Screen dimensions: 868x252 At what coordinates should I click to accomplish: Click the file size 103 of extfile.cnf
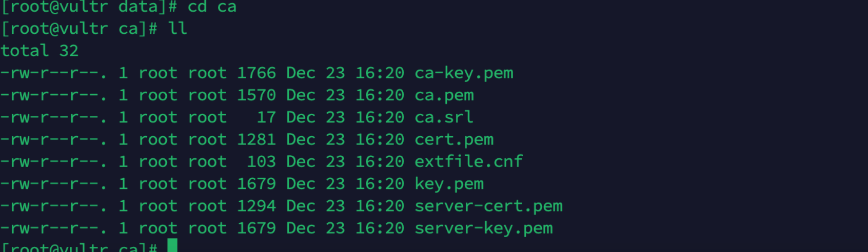click(262, 161)
